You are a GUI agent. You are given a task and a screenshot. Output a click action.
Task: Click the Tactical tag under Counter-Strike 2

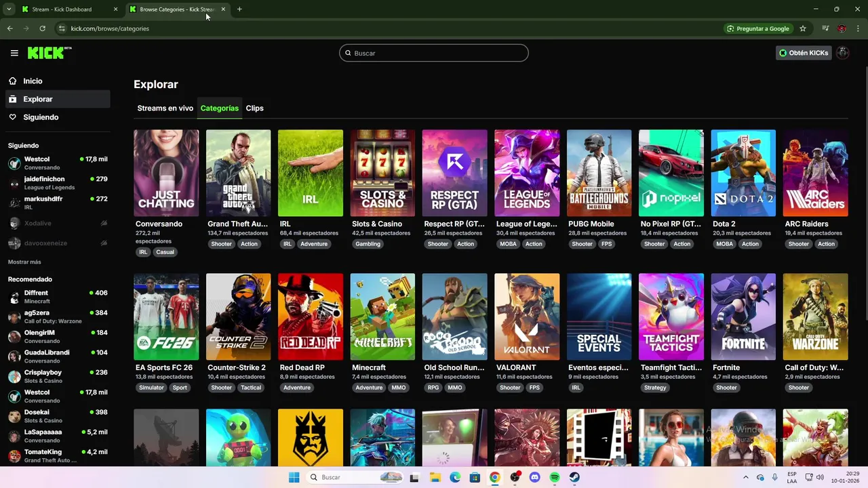[x=250, y=388]
